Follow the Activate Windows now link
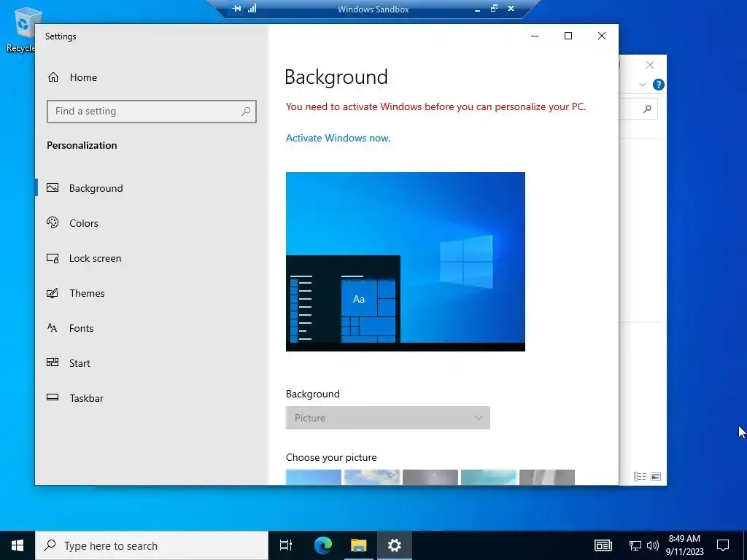Screen dimensions: 747x560 click(x=338, y=138)
